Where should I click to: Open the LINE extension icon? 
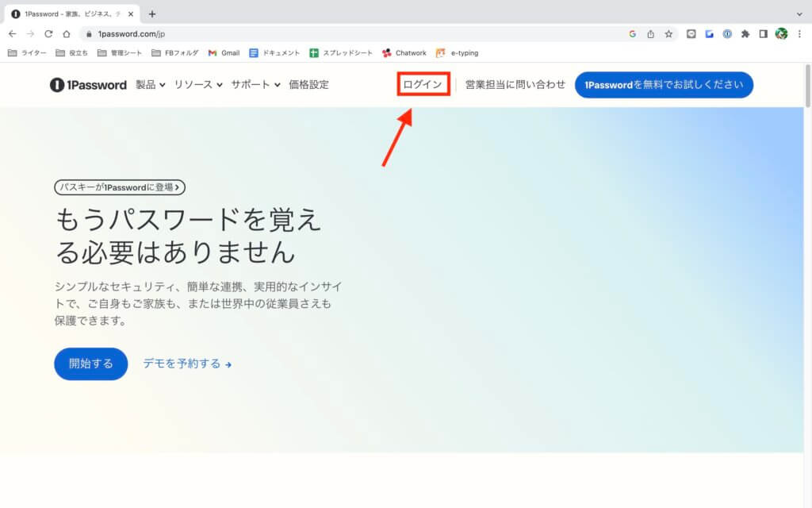point(691,33)
